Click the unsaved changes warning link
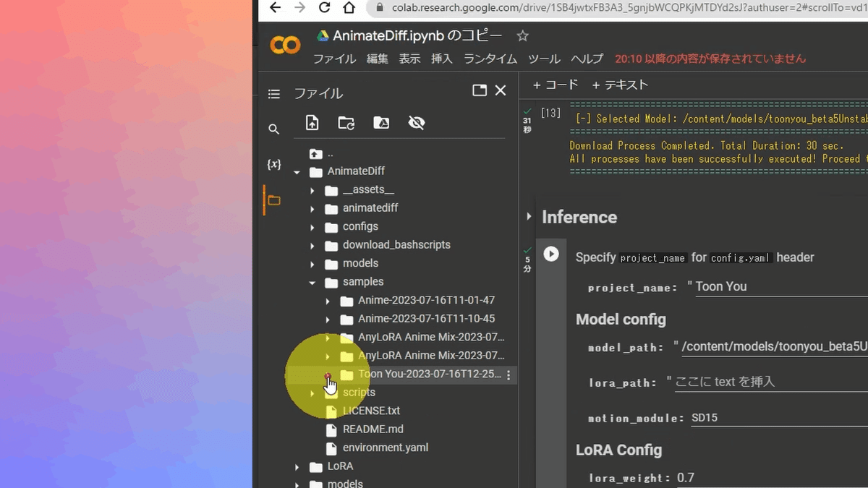The width and height of the screenshot is (868, 488). click(x=710, y=59)
